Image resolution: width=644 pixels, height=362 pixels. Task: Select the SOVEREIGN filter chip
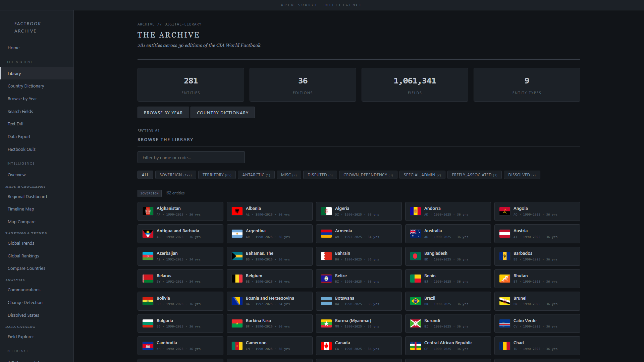coord(175,175)
